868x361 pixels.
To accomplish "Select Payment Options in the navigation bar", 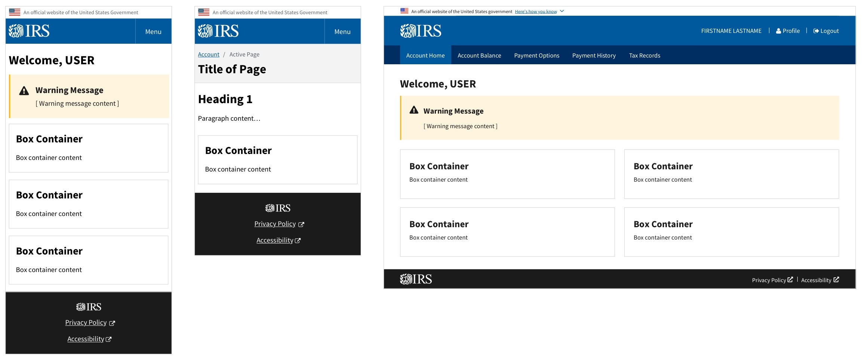I will click(x=536, y=55).
